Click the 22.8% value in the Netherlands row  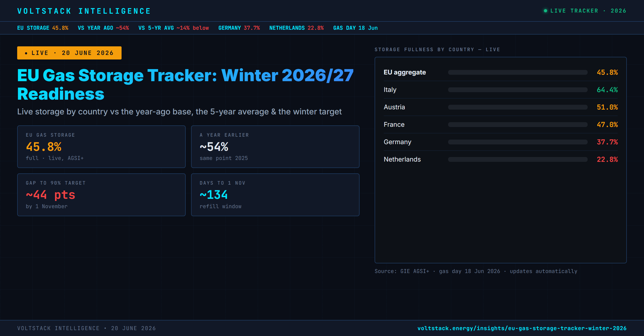[607, 159]
